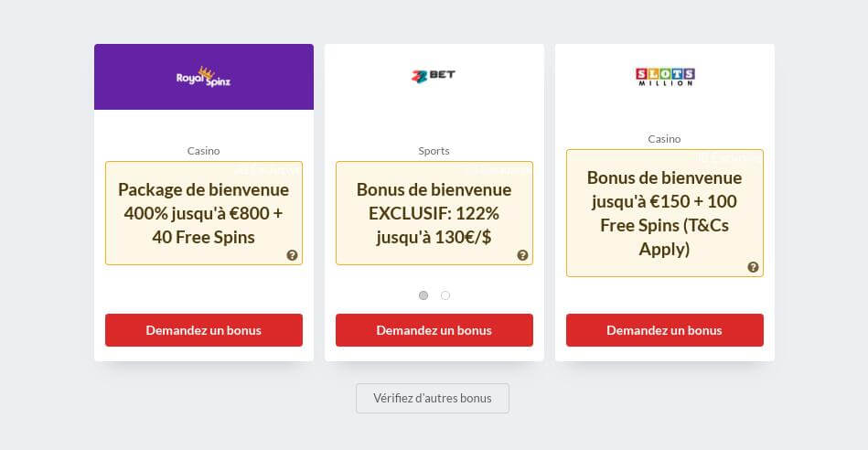Select the first carousel dot under 22BET
Image resolution: width=868 pixels, height=450 pixels.
pyautogui.click(x=423, y=295)
